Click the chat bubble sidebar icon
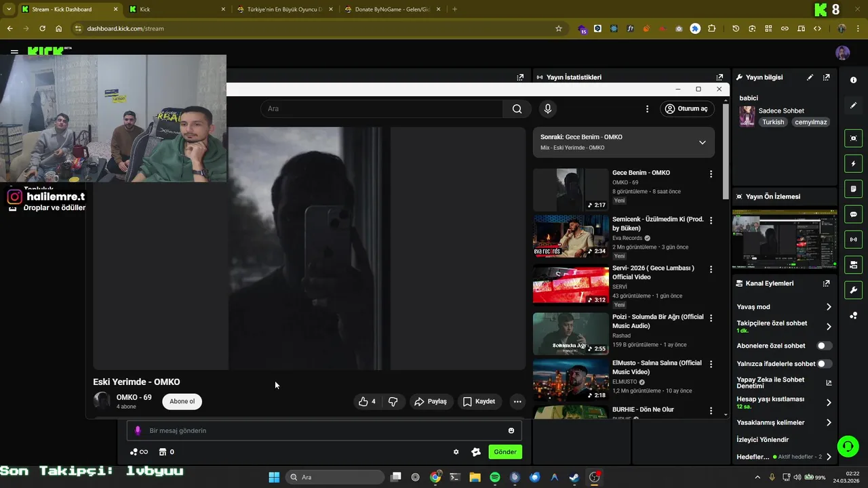The height and width of the screenshot is (488, 868). pyautogui.click(x=853, y=214)
